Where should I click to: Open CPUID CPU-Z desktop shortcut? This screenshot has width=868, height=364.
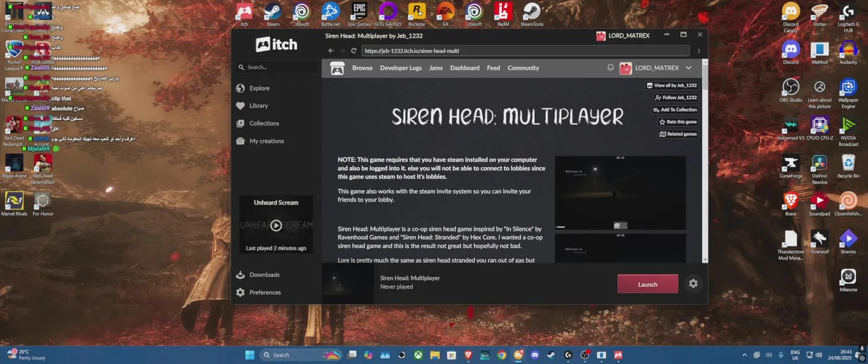pos(820,128)
